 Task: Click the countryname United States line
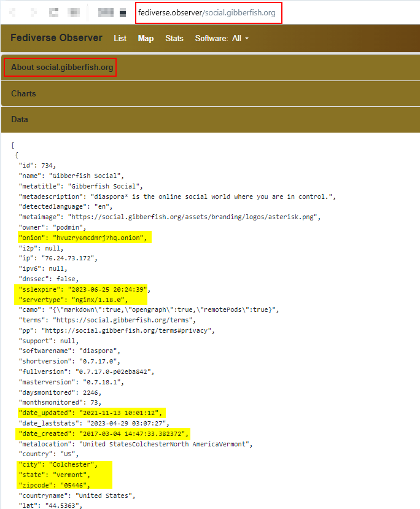click(x=77, y=496)
